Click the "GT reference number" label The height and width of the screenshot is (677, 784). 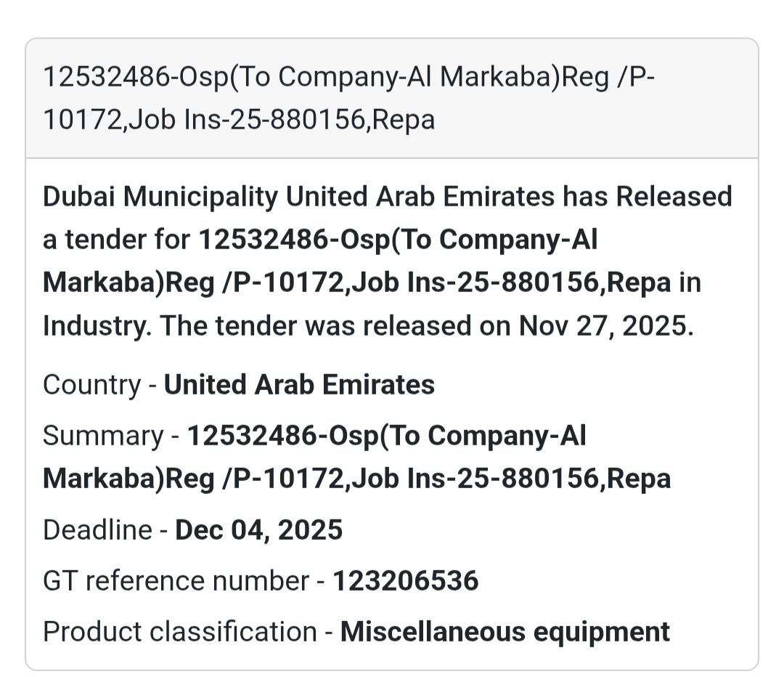tap(176, 581)
